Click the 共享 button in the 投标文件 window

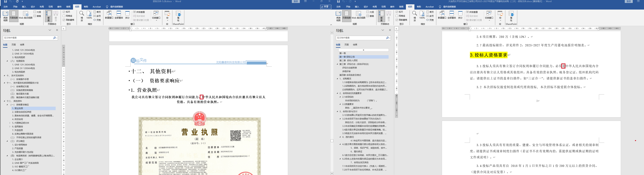click(326, 7)
